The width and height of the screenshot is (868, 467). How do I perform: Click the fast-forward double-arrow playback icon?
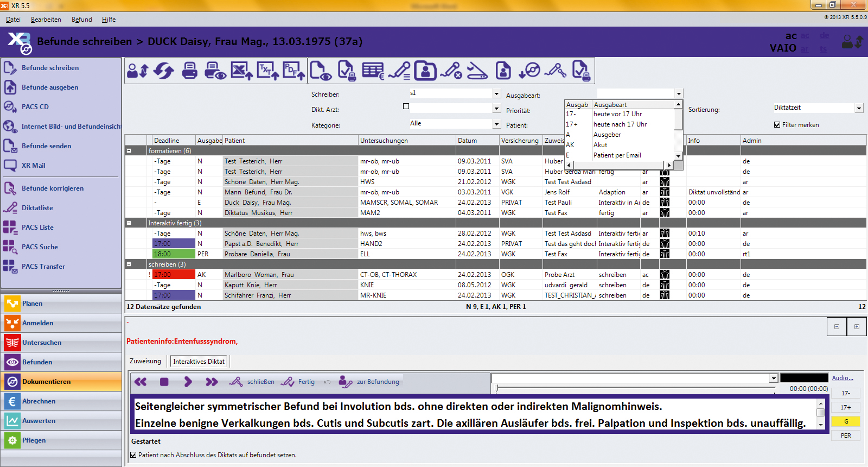tap(212, 382)
